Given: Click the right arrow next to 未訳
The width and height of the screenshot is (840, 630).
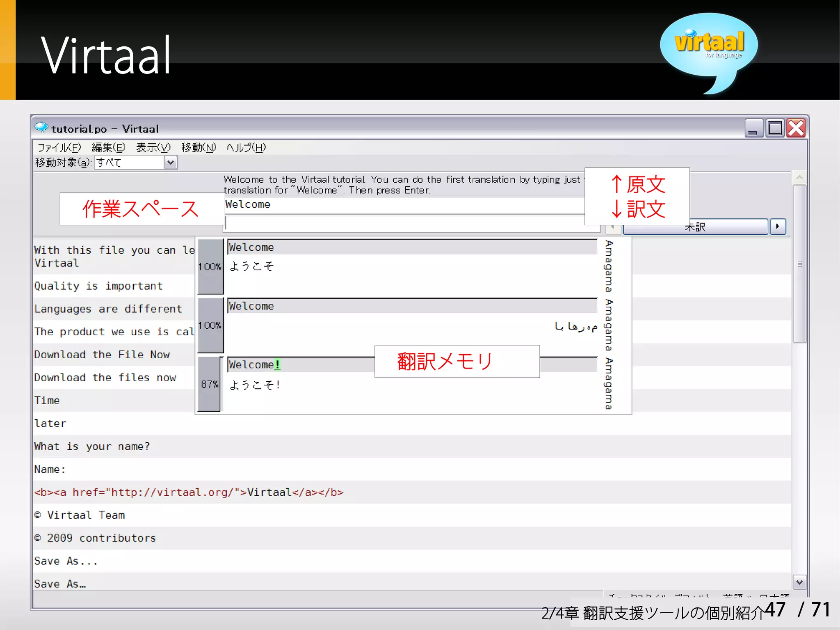Looking at the screenshot, I should coord(778,227).
